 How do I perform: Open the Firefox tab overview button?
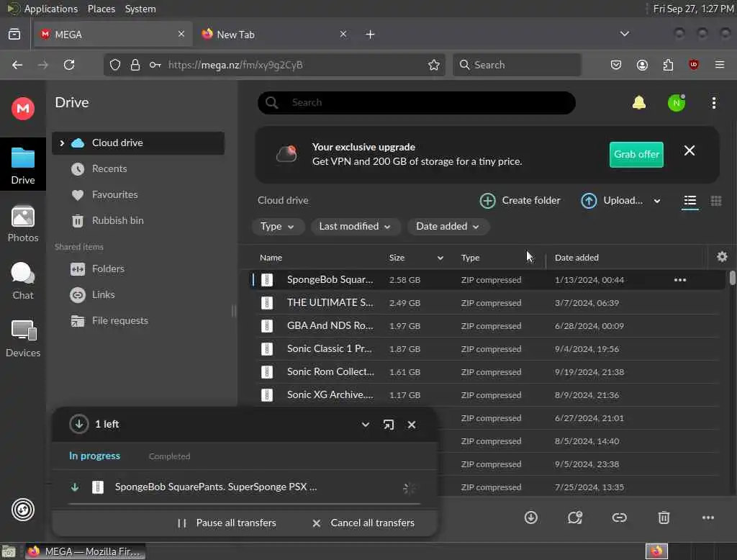tap(14, 34)
